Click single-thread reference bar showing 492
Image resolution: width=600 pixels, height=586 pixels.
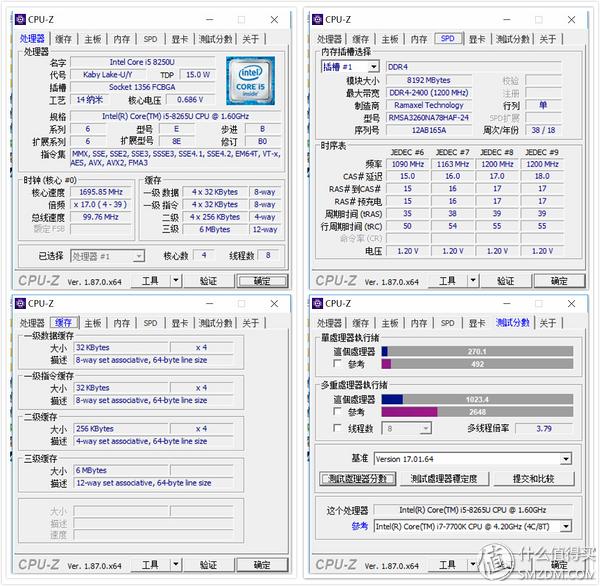(477, 364)
